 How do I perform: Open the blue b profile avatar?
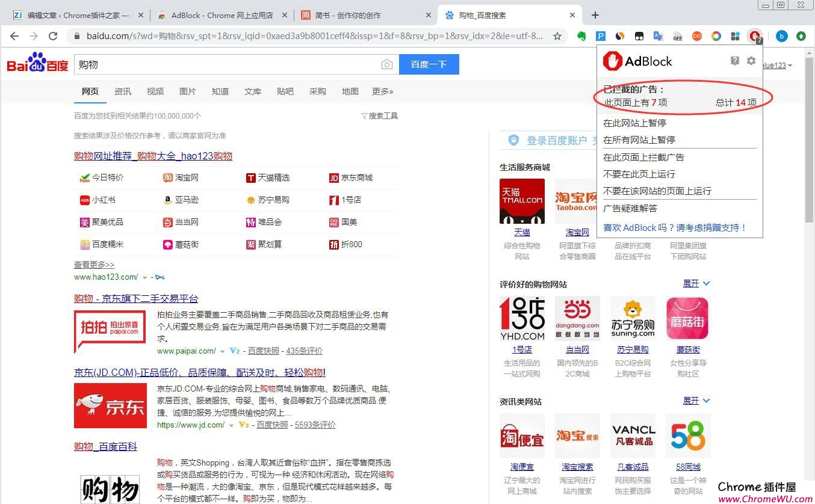(x=782, y=36)
